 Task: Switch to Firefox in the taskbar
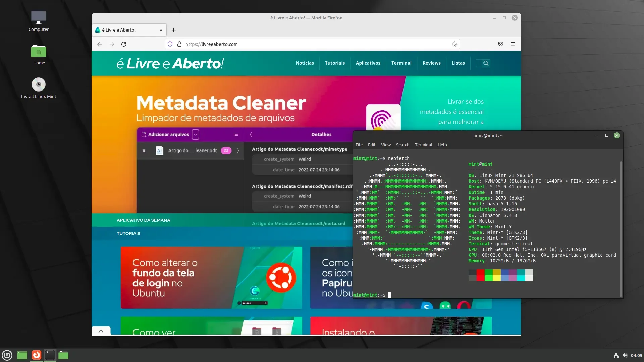(x=36, y=355)
